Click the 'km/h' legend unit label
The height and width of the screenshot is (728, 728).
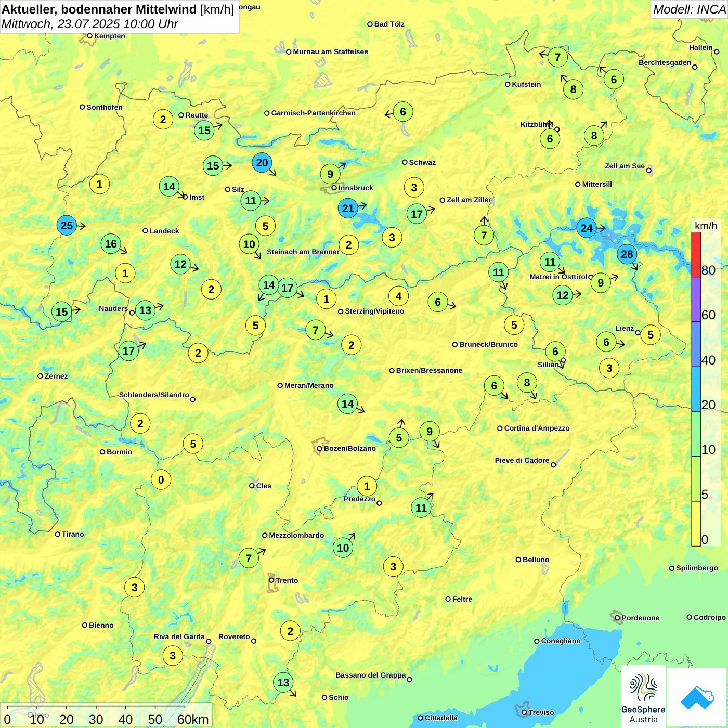click(706, 225)
